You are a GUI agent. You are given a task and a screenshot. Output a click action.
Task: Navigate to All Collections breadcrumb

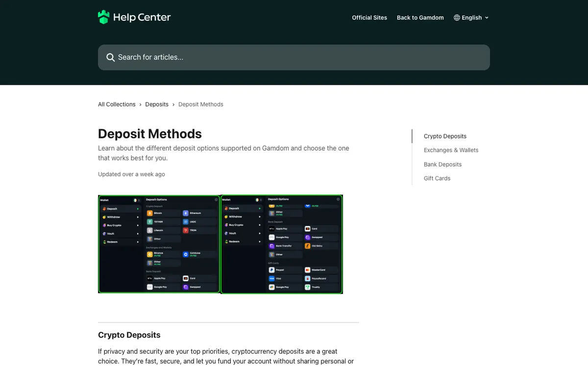coord(117,105)
